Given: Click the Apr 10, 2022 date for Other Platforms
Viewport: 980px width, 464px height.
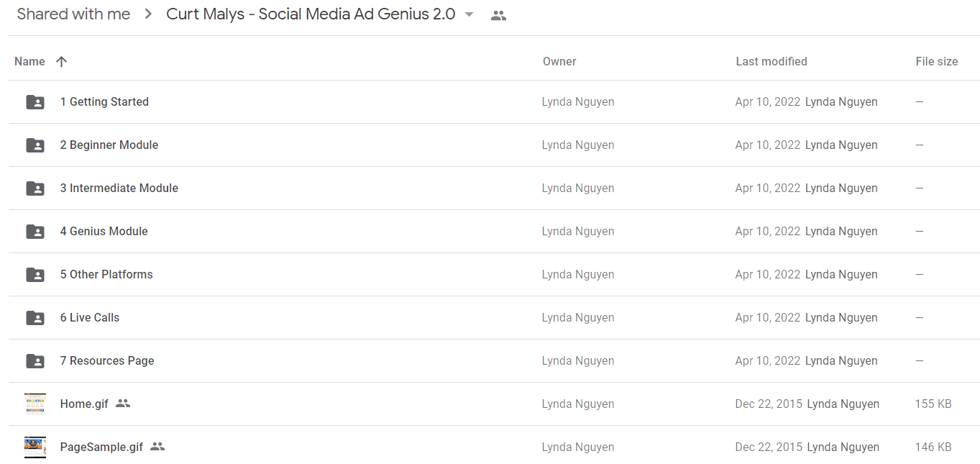Looking at the screenshot, I should [768, 275].
